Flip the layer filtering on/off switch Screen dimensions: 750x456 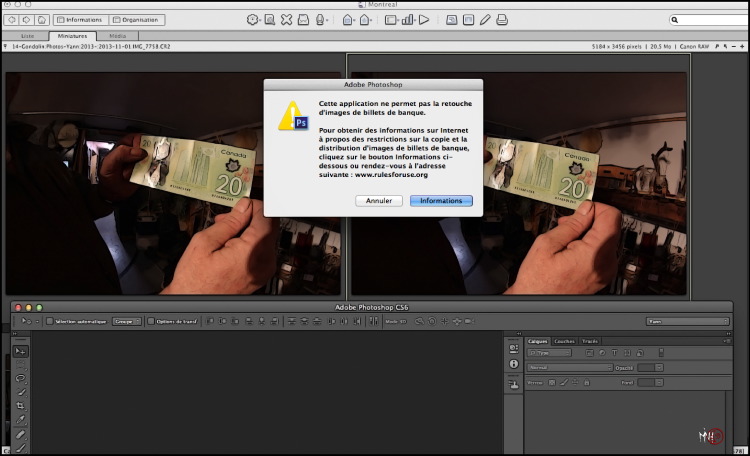tap(661, 353)
